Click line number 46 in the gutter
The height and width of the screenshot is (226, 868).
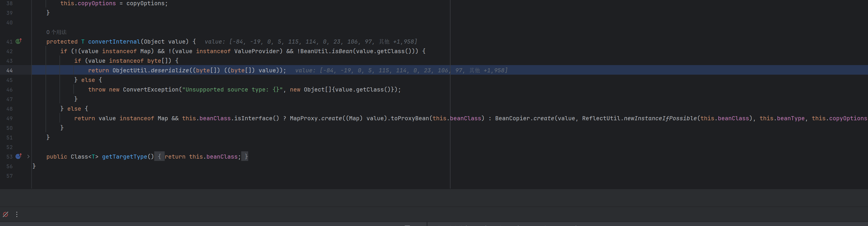(x=10, y=90)
